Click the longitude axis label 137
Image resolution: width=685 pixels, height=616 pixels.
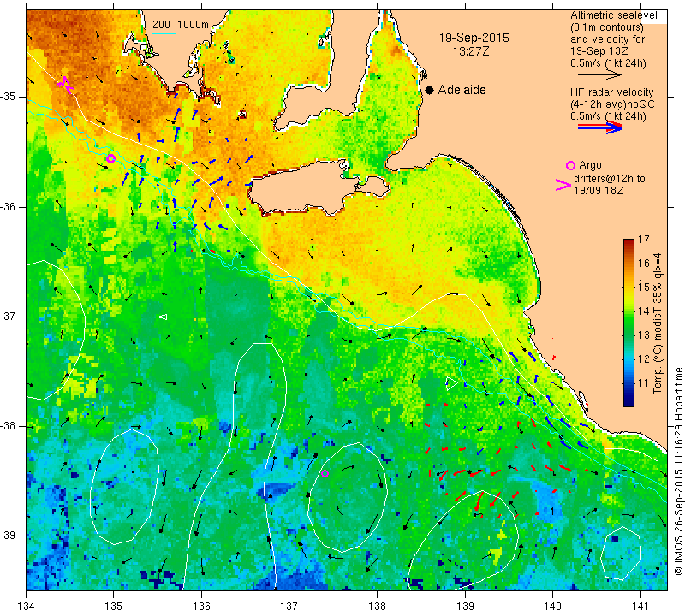289,607
